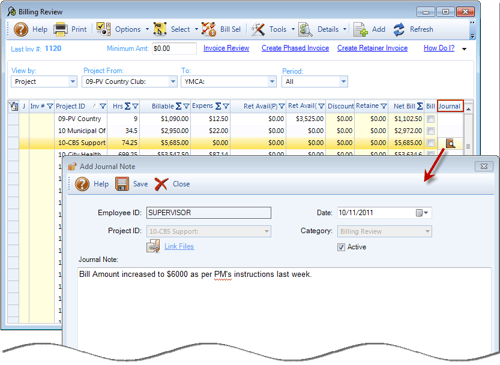Click the grid vertical scrollbar up arrow
Screen dimensions: 500x365
click(468, 109)
